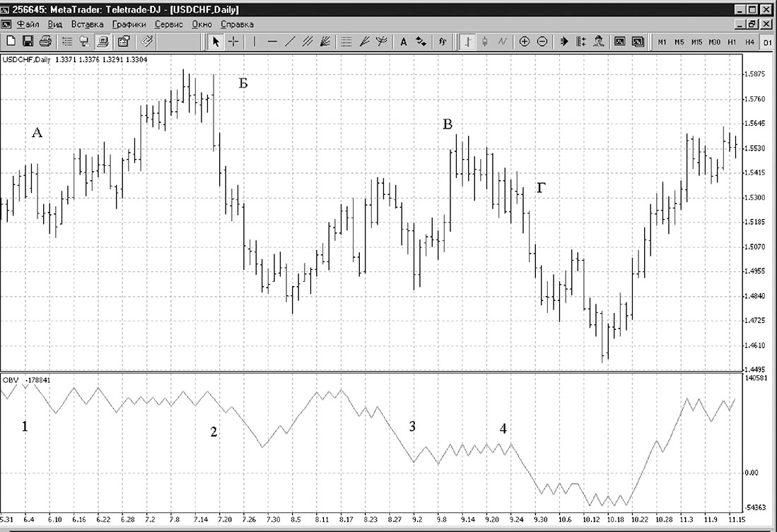Select the D1 daily timeframe
777x532 pixels.
click(767, 42)
